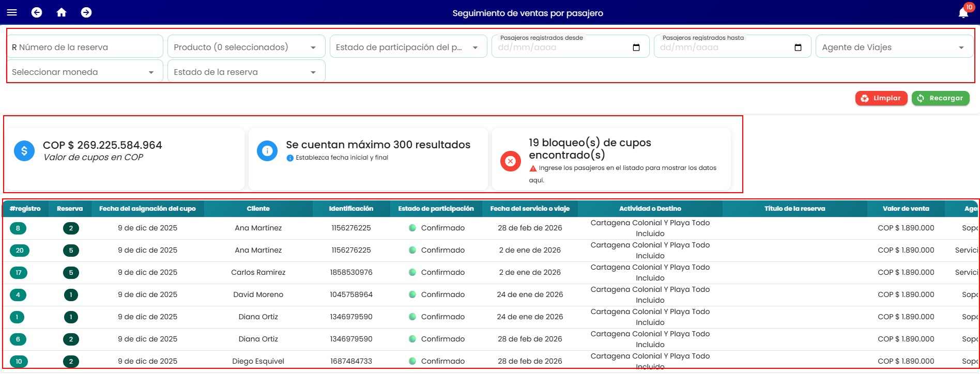The height and width of the screenshot is (374, 980).
Task: Click the Recargar button
Action: pos(940,98)
